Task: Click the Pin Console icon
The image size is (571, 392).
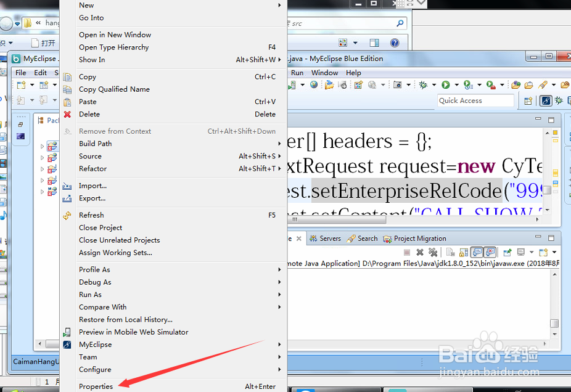Action: point(507,252)
